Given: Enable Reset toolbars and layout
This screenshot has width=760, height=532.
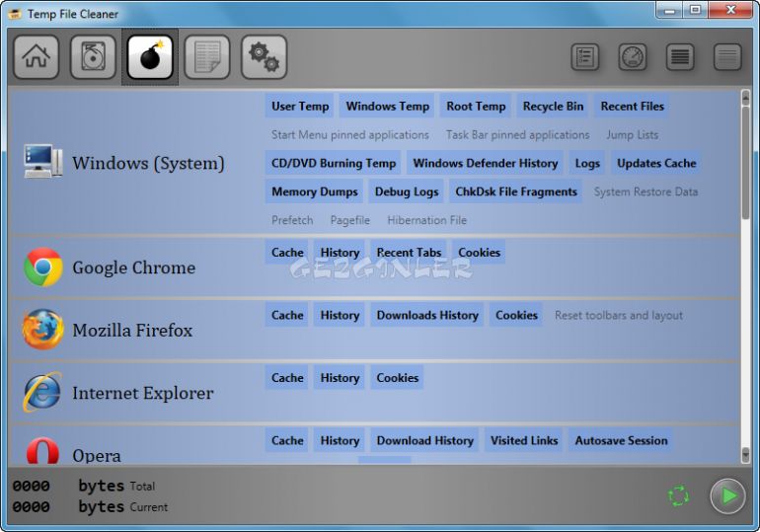Looking at the screenshot, I should point(619,316).
